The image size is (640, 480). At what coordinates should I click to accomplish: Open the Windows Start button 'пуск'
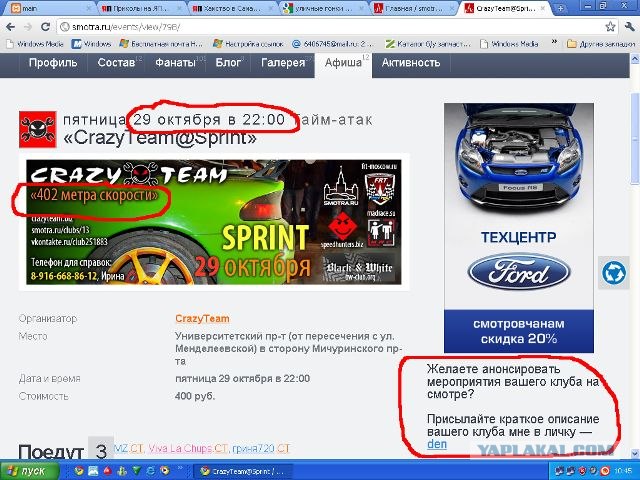pyautogui.click(x=29, y=471)
